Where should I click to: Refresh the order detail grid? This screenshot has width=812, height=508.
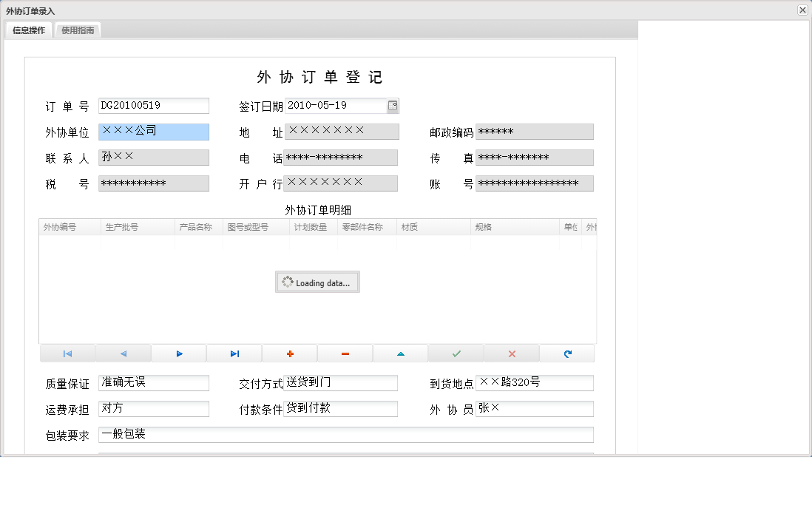point(567,353)
